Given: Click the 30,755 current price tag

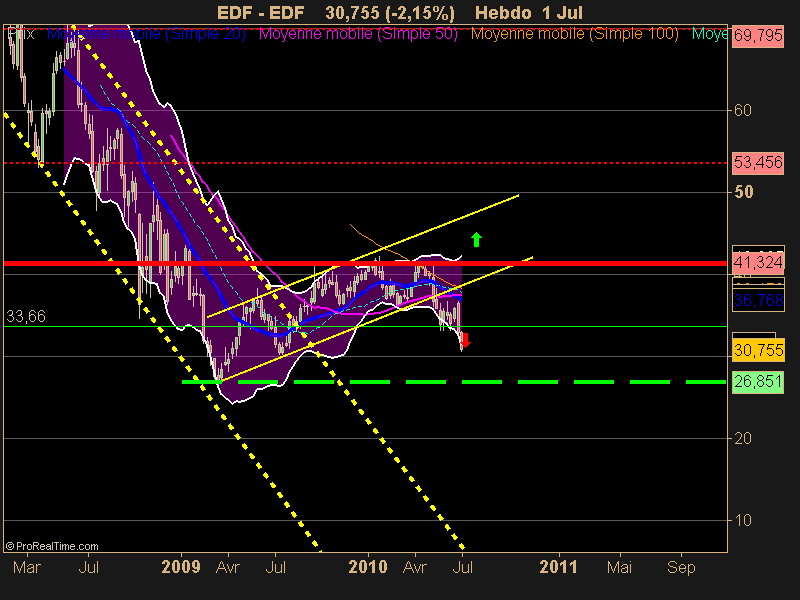Looking at the screenshot, I should 758,351.
